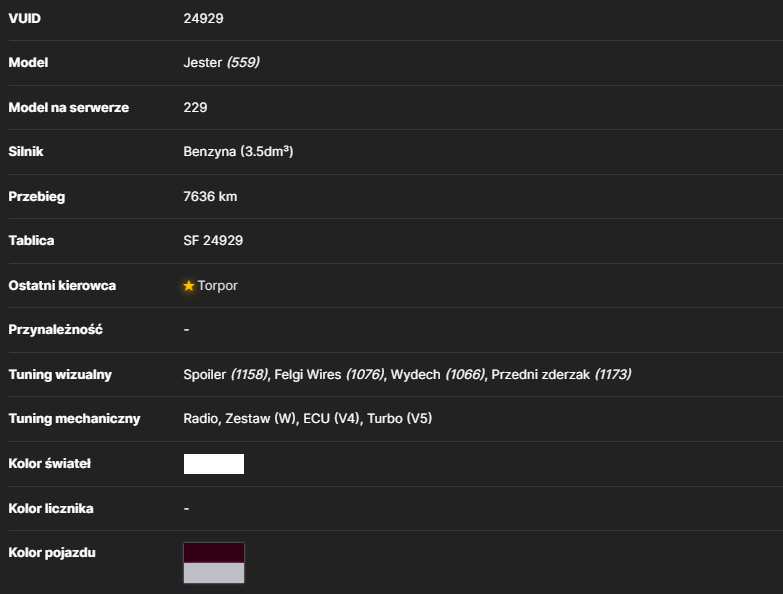
Task: Click the Radio mechanical tuning entry
Action: pos(201,418)
